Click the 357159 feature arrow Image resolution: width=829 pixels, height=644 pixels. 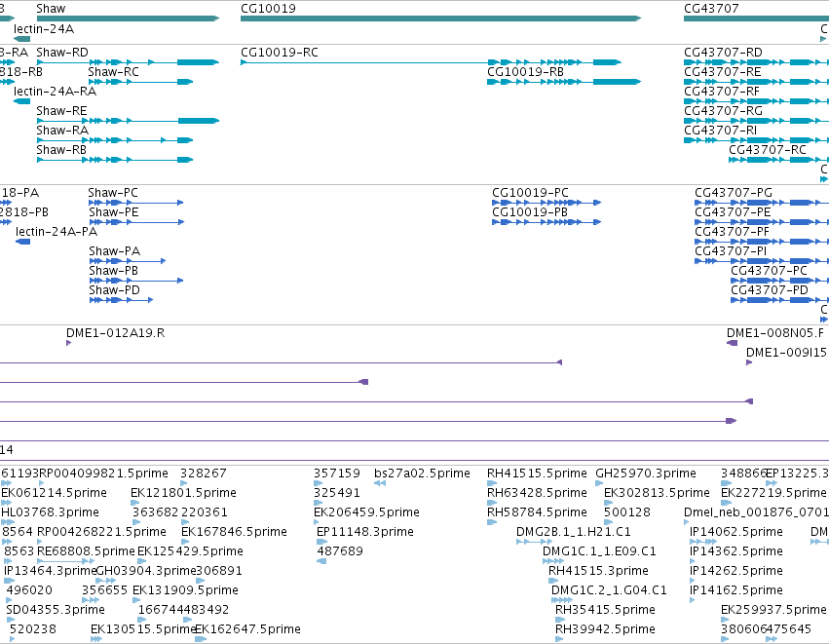click(x=318, y=482)
